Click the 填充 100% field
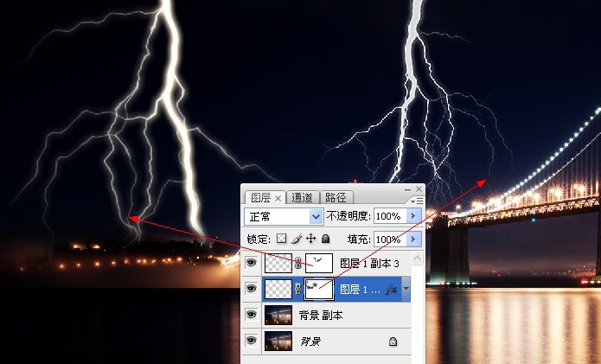The image size is (601, 364). pyautogui.click(x=389, y=239)
